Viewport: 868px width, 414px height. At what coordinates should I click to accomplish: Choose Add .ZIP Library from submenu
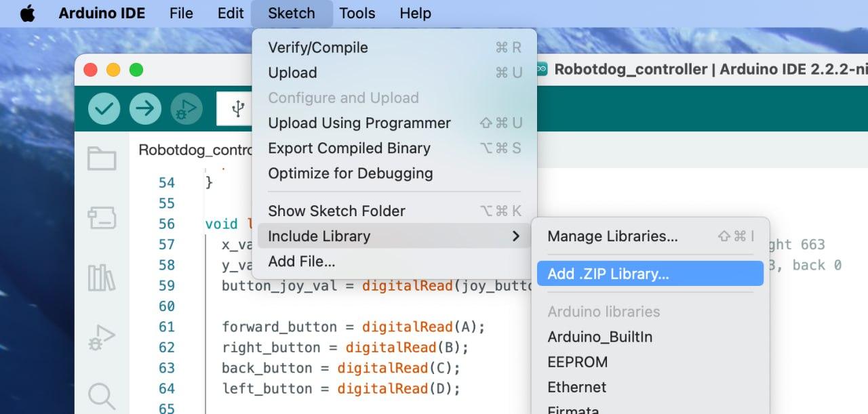pos(608,274)
